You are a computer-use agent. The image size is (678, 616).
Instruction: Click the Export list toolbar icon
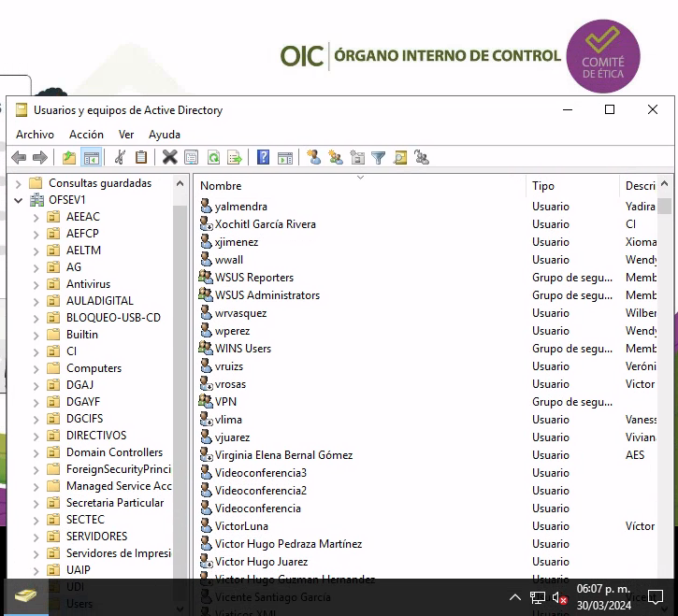(235, 157)
